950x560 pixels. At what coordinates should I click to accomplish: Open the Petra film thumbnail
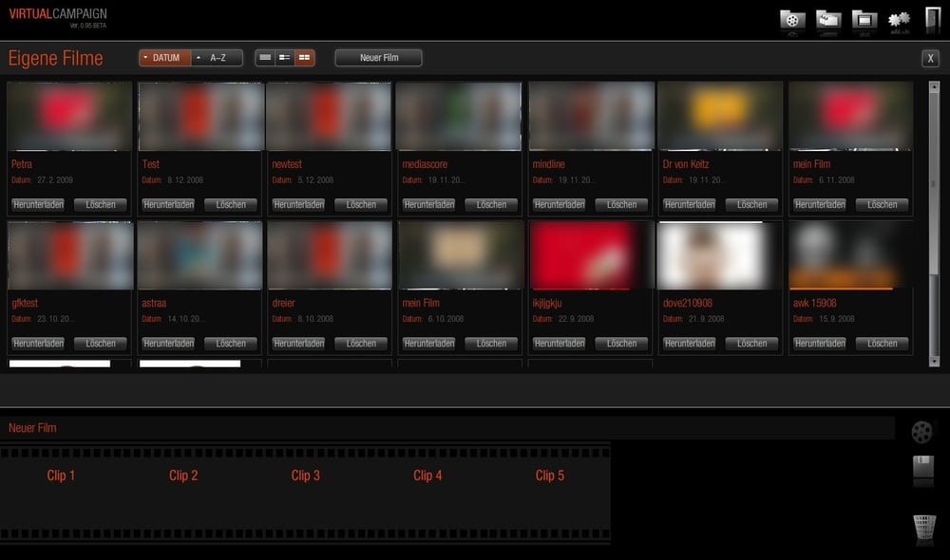click(69, 116)
